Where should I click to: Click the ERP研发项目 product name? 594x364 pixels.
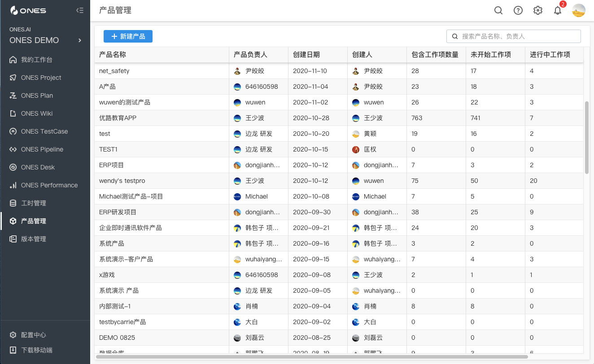pyautogui.click(x=118, y=212)
